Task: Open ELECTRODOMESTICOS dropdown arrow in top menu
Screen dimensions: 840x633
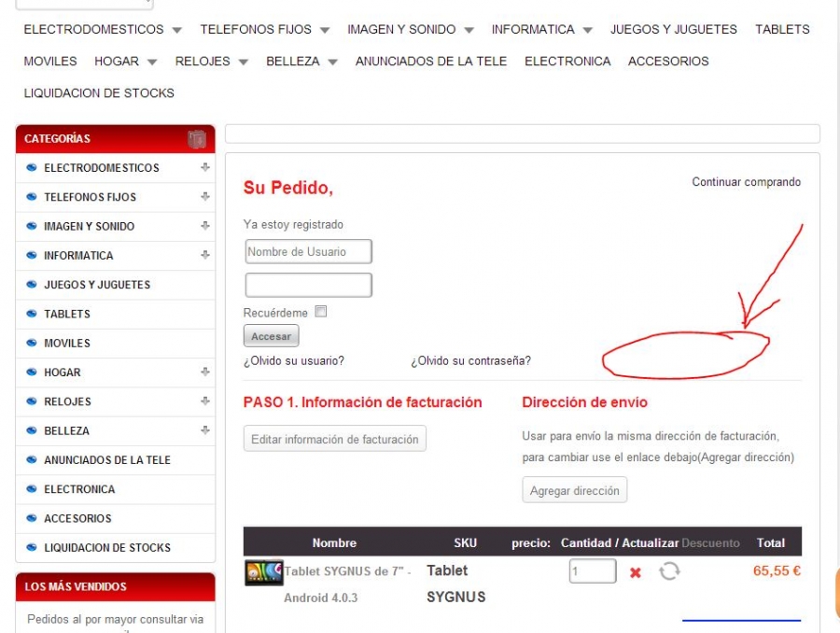Action: tap(176, 31)
